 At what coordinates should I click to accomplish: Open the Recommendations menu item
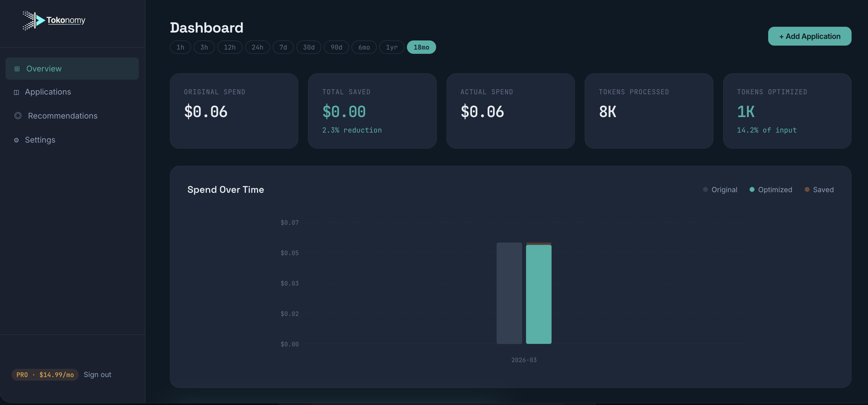[63, 116]
